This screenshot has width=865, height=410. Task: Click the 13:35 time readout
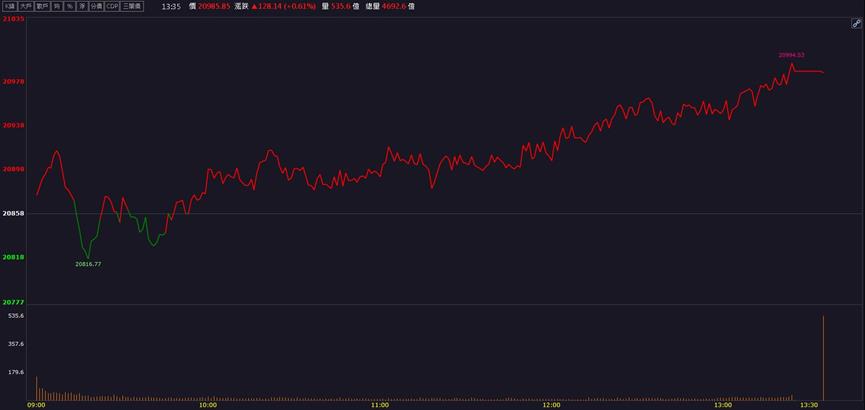170,6
